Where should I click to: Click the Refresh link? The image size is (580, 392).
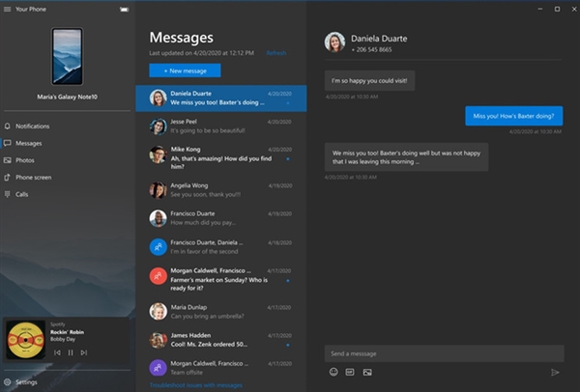click(x=275, y=53)
